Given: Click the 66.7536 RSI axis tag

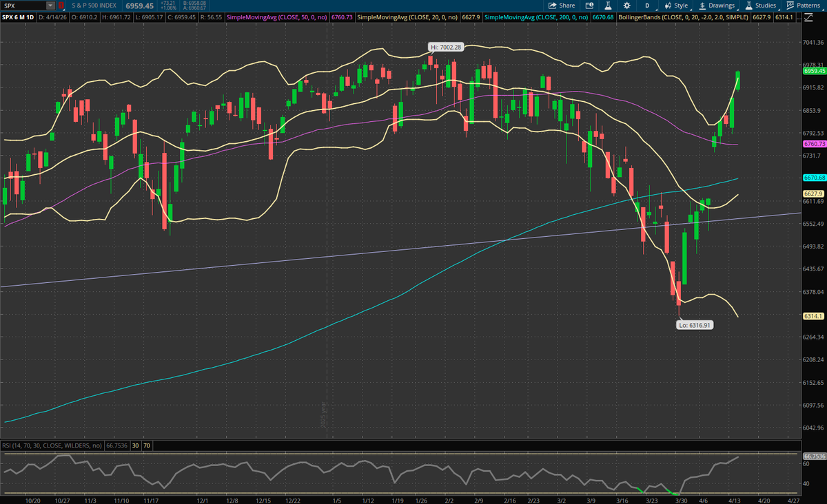Looking at the screenshot, I should 815,455.
